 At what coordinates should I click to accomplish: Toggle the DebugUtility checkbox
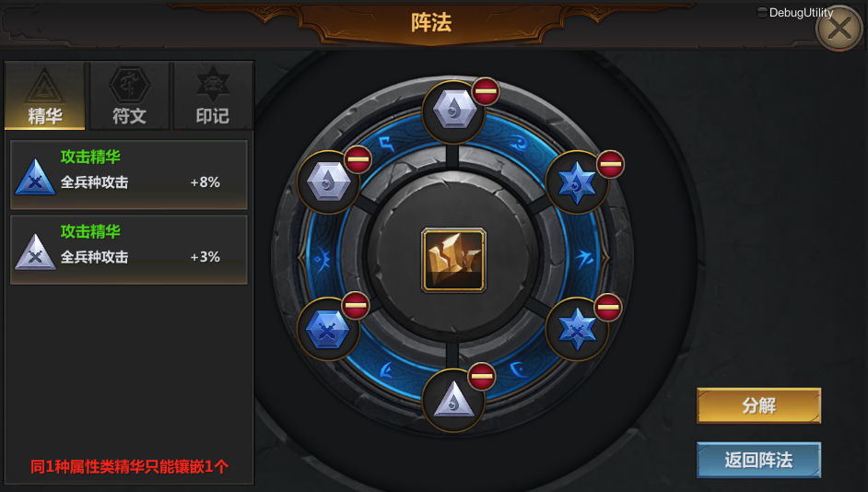(x=762, y=12)
